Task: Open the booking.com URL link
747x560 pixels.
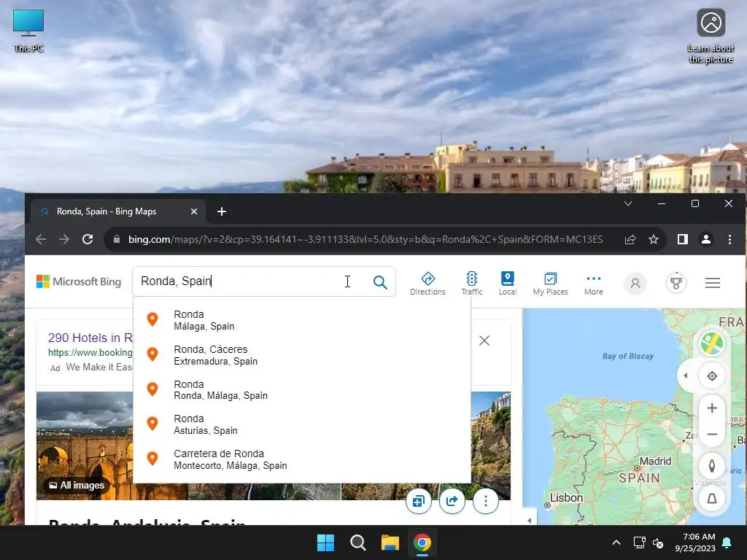Action: point(90,352)
